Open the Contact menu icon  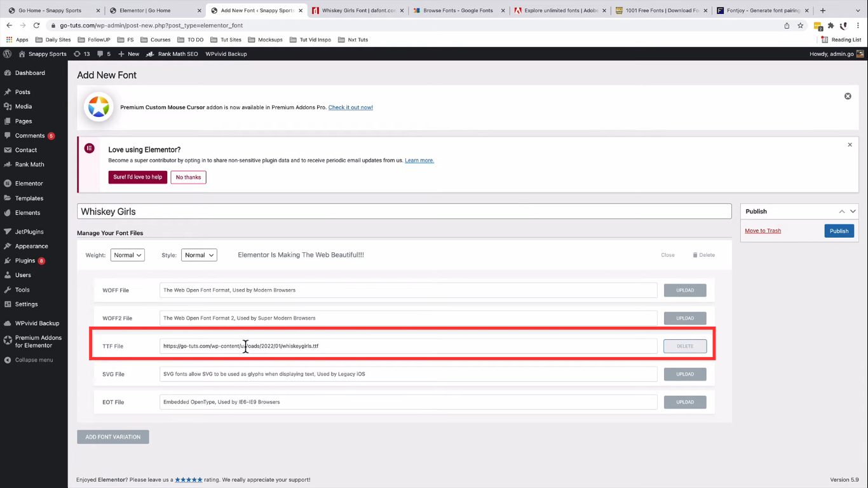tap(8, 151)
